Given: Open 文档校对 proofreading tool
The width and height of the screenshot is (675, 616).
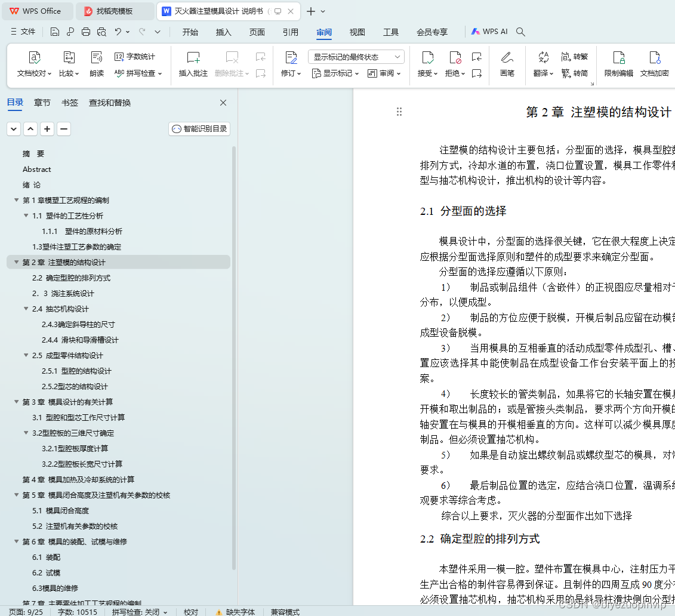Looking at the screenshot, I should pyautogui.click(x=34, y=64).
